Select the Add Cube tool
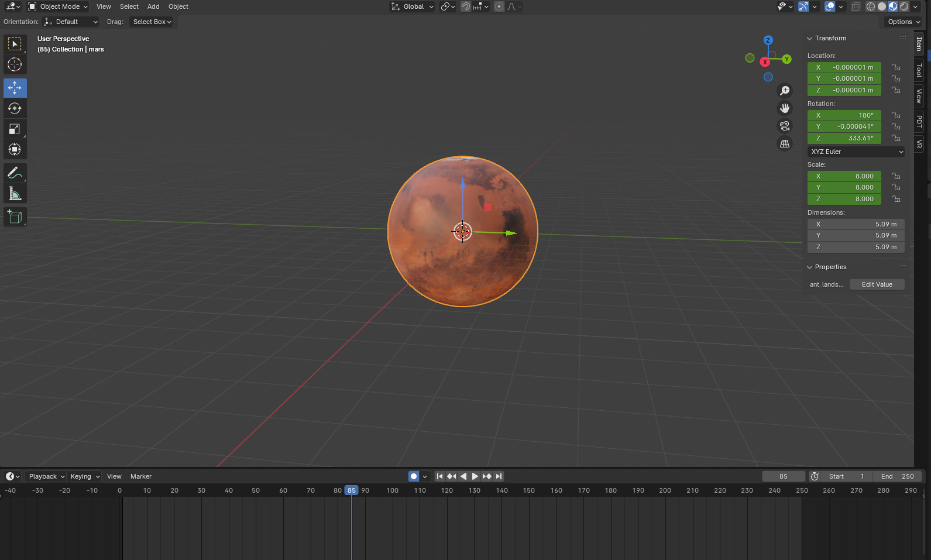Viewport: 931px width, 560px height. click(x=15, y=217)
